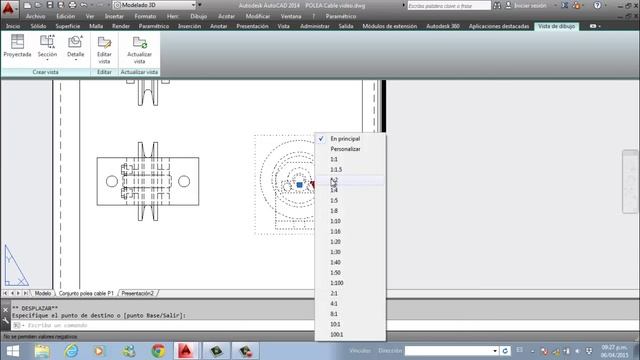Switch to the Render ribbon tab
The width and height of the screenshot is (640, 360).
pos(121,26)
